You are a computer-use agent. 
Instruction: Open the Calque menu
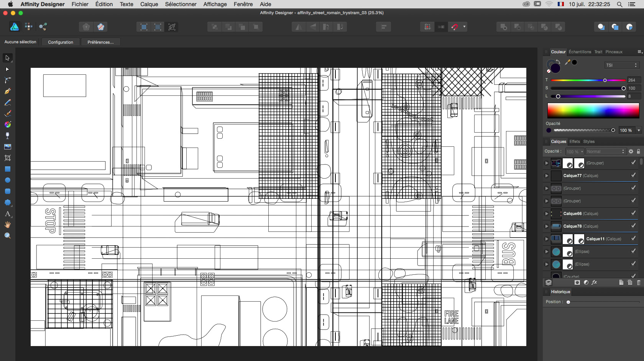pos(149,4)
